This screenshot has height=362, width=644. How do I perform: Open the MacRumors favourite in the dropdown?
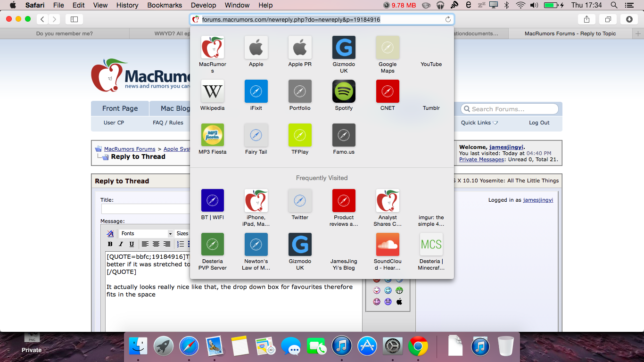[213, 48]
